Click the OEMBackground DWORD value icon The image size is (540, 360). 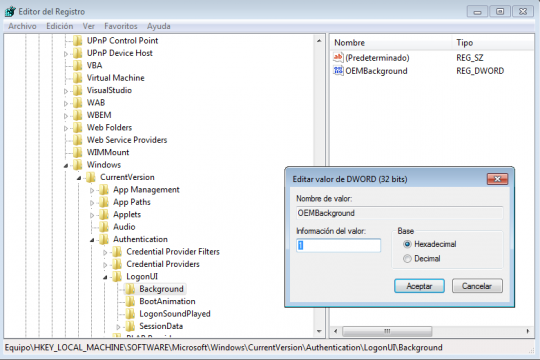[x=338, y=71]
